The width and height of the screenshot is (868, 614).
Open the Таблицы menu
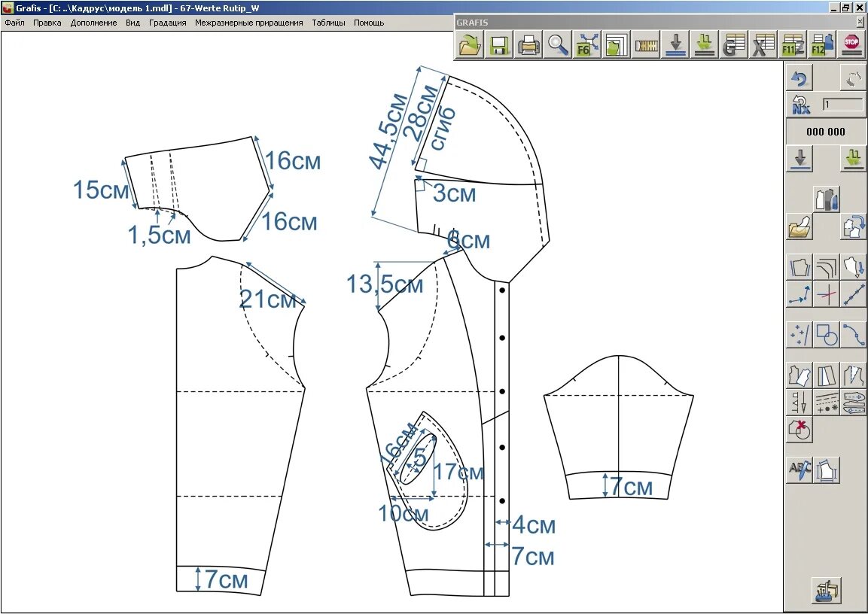click(x=328, y=23)
